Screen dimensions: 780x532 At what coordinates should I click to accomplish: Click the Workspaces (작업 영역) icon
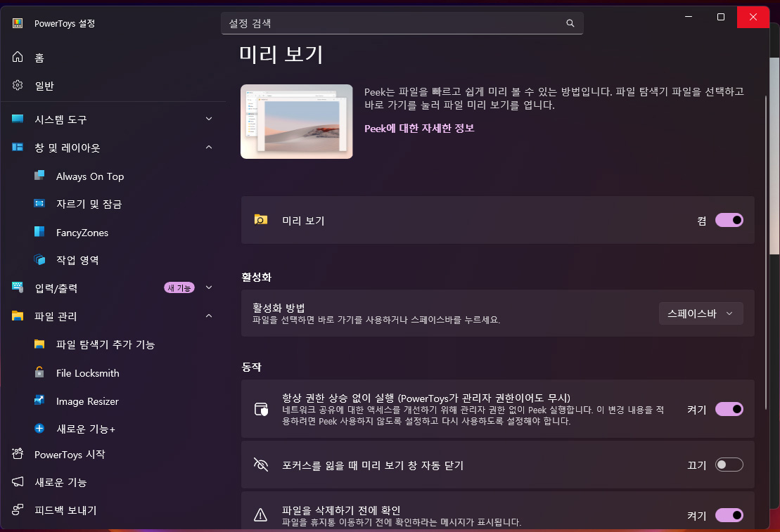pos(39,259)
